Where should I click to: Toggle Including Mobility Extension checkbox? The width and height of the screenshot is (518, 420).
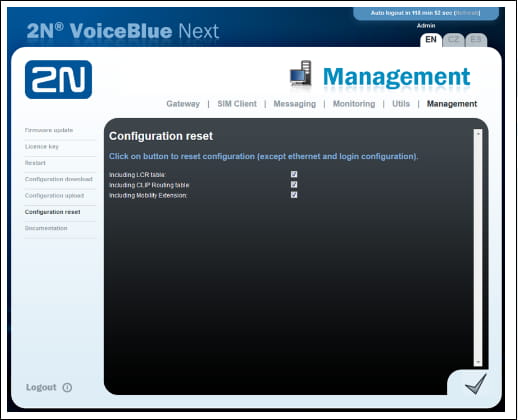(x=294, y=195)
